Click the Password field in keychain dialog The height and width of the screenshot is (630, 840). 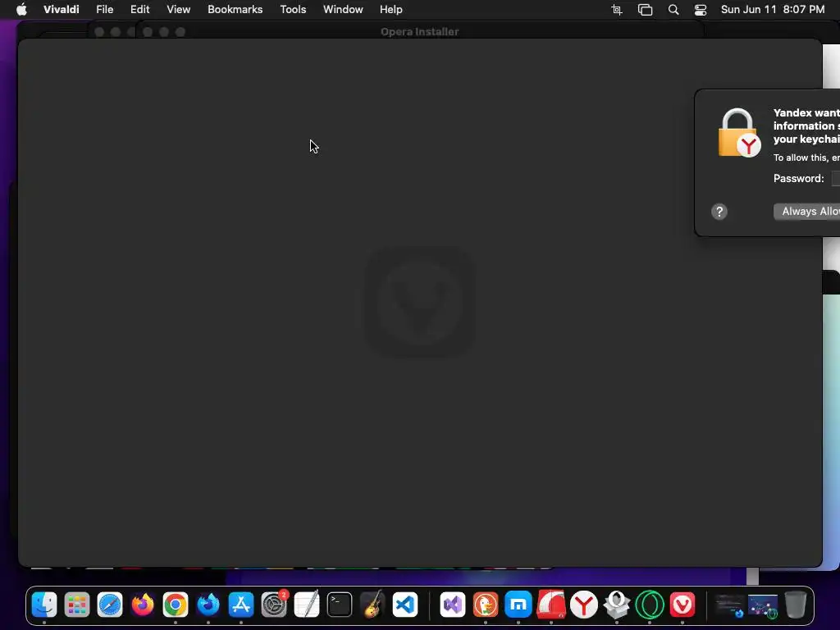tap(836, 178)
